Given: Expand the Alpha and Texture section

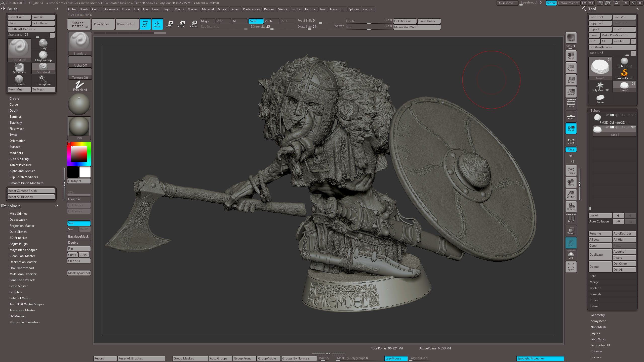Looking at the screenshot, I should (x=22, y=171).
